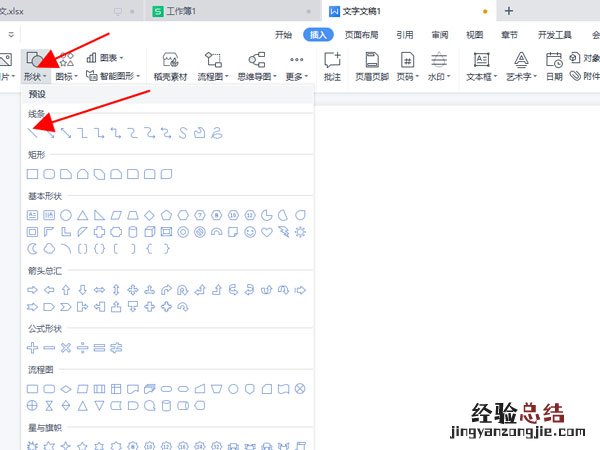Select the scribble line shape
The image size is (600, 450).
217,133
